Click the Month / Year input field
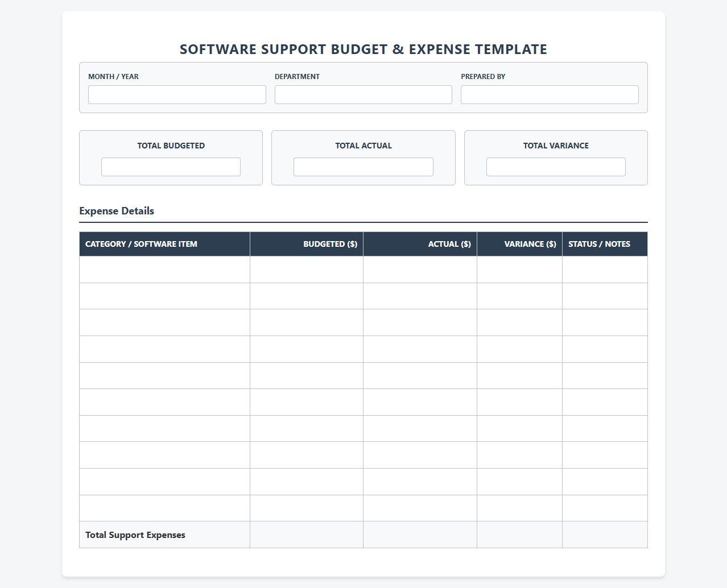This screenshot has width=727, height=588. point(177,94)
